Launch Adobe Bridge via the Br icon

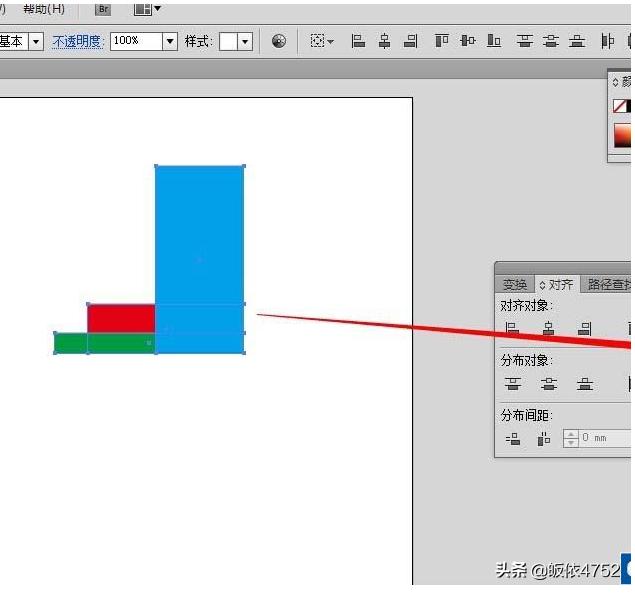[103, 9]
